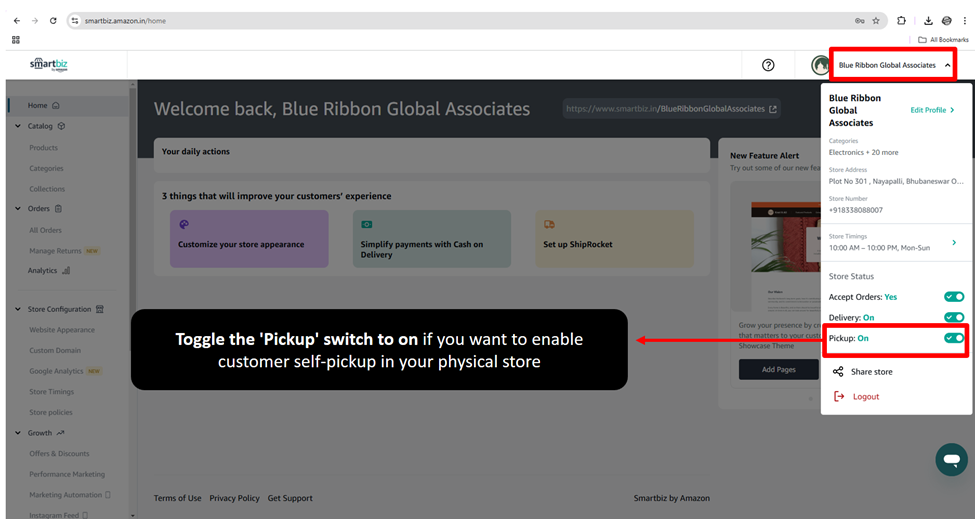
Task: Open Collections in sidebar
Action: 47,189
